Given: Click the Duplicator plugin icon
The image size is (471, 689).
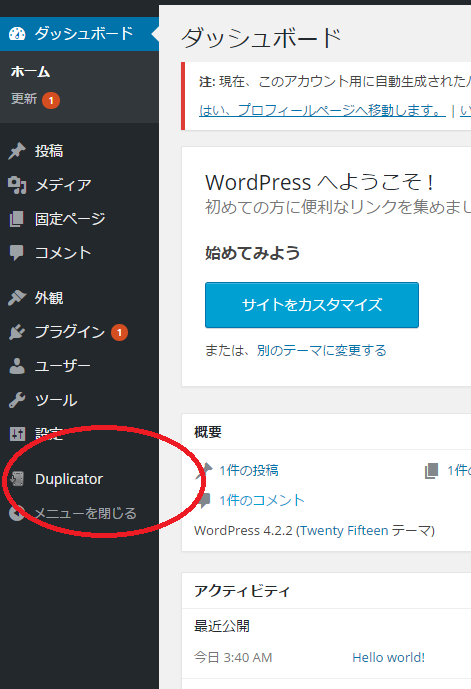Looking at the screenshot, I should [17, 479].
